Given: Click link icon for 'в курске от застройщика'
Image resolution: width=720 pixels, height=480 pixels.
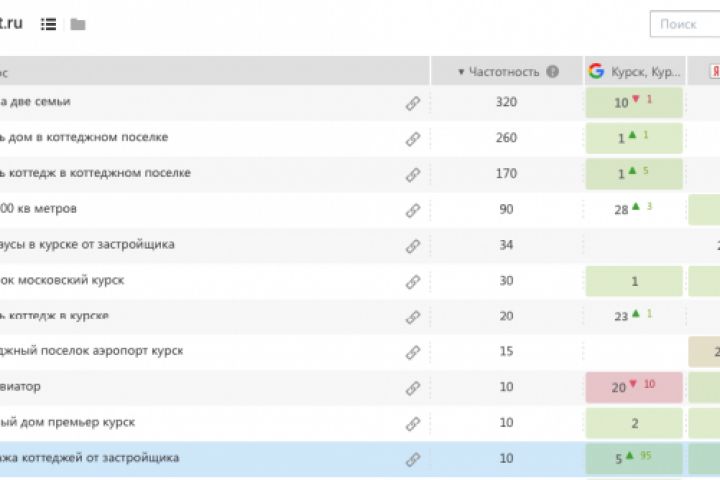Looking at the screenshot, I should [413, 246].
